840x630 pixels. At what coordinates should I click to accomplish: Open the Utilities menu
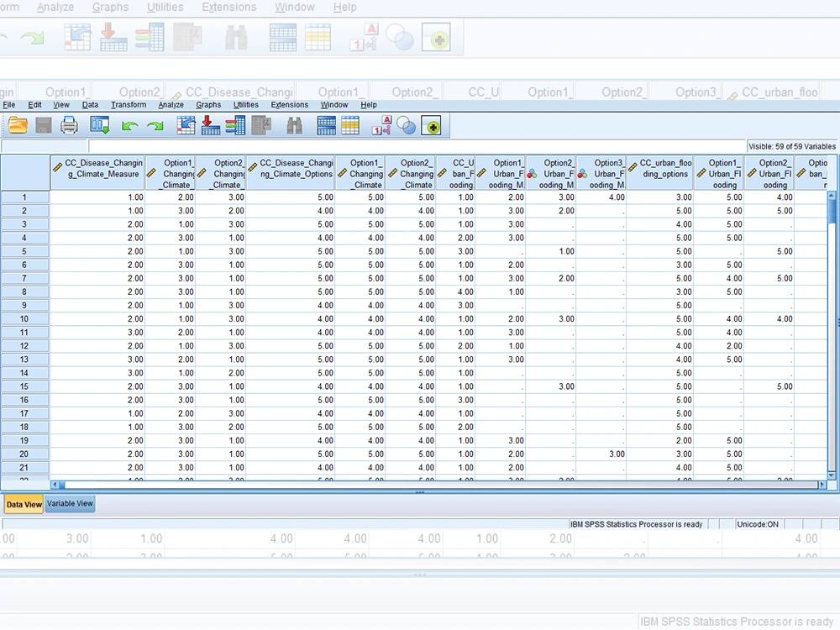(246, 105)
